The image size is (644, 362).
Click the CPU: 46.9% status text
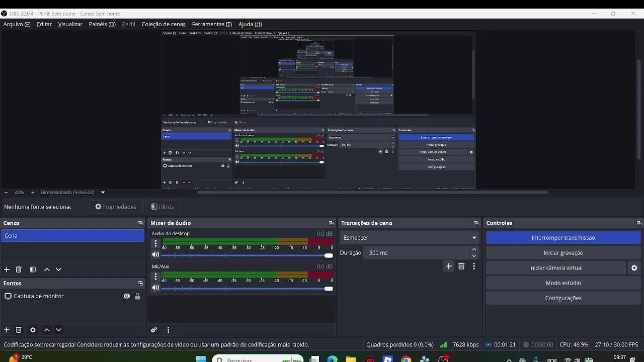(574, 345)
